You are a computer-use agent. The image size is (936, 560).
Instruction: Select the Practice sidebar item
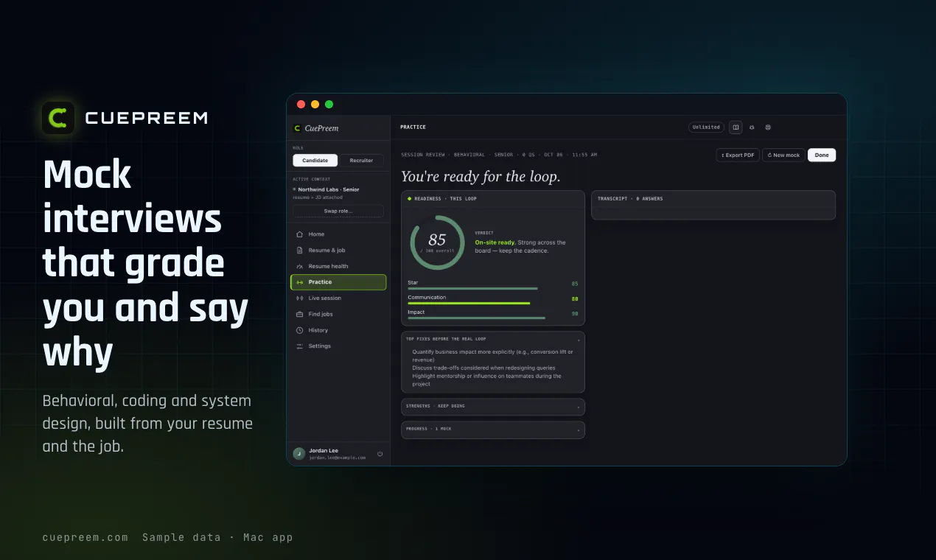338,282
